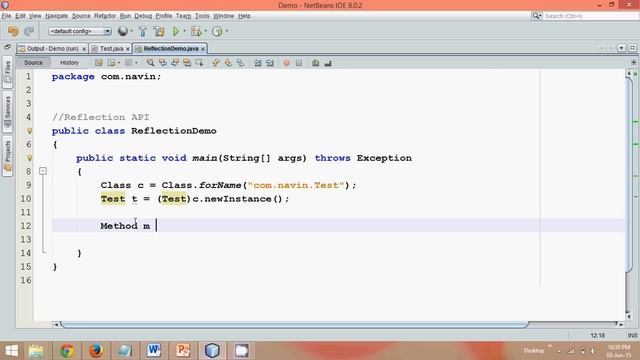Screen dimensions: 640x360
Task: Switch editor to Source view
Action: pos(33,62)
